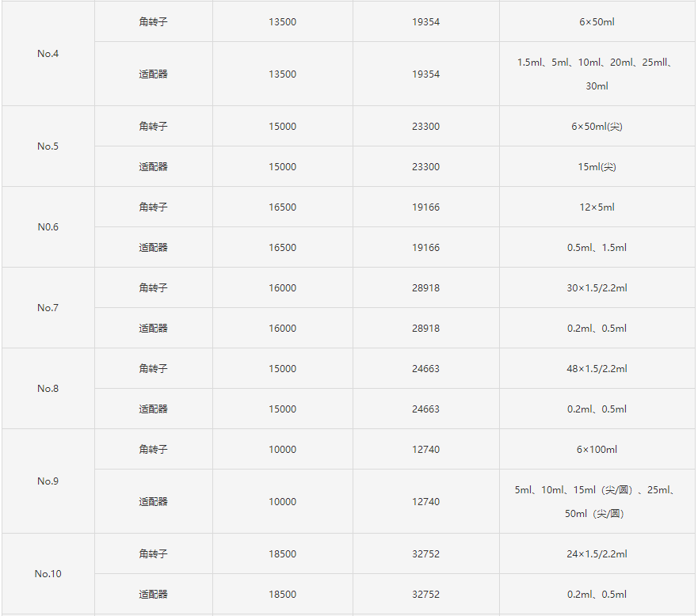Select the 30×1.5/2.2ml capacity cell

(x=597, y=288)
